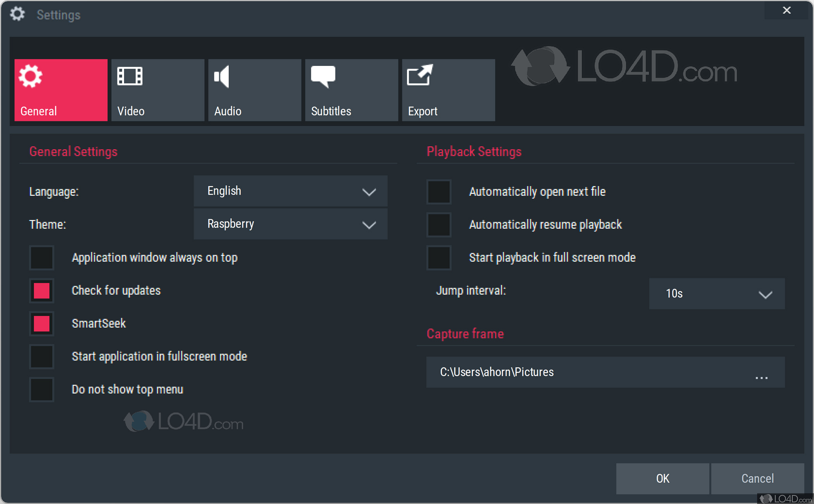The image size is (814, 504).
Task: Open the Jump interval 10s dropdown
Action: (716, 294)
